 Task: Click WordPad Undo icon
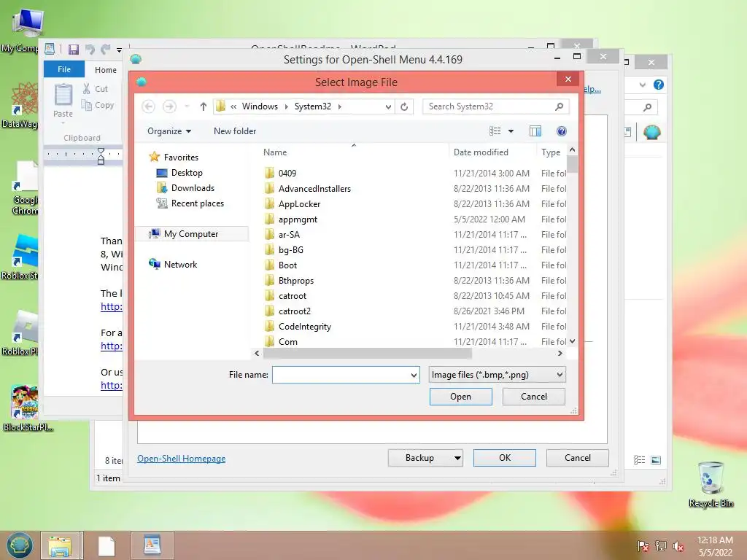90,49
